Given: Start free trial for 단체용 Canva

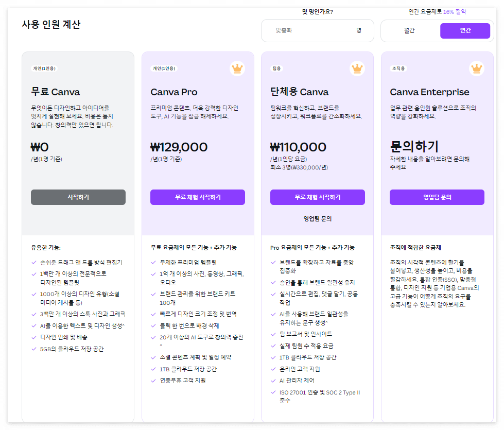Looking at the screenshot, I should pyautogui.click(x=317, y=197).
